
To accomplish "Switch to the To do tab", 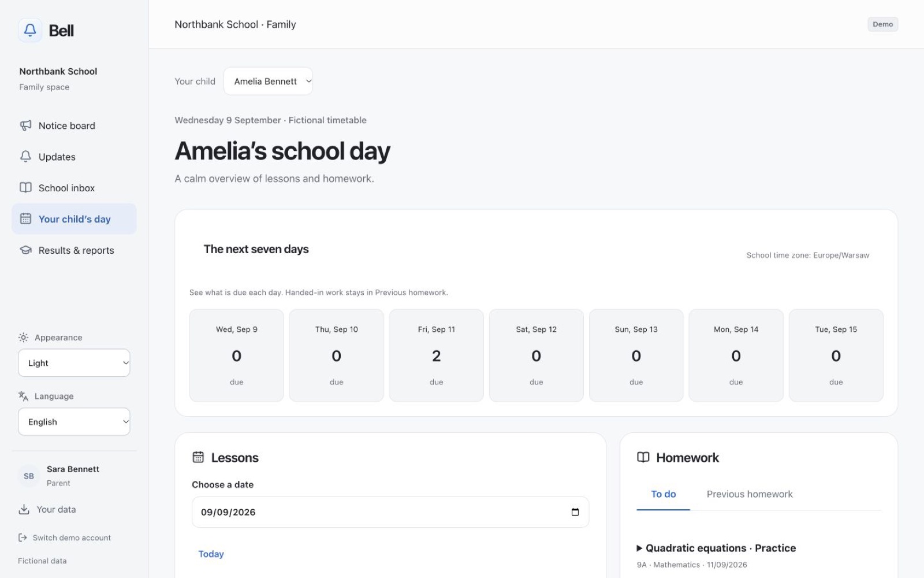I will 663,494.
